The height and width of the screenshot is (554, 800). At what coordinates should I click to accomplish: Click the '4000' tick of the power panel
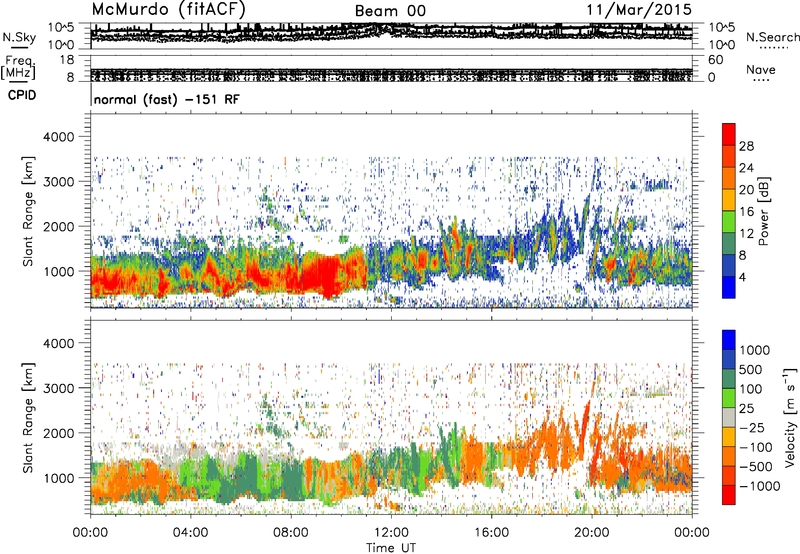click(59, 137)
